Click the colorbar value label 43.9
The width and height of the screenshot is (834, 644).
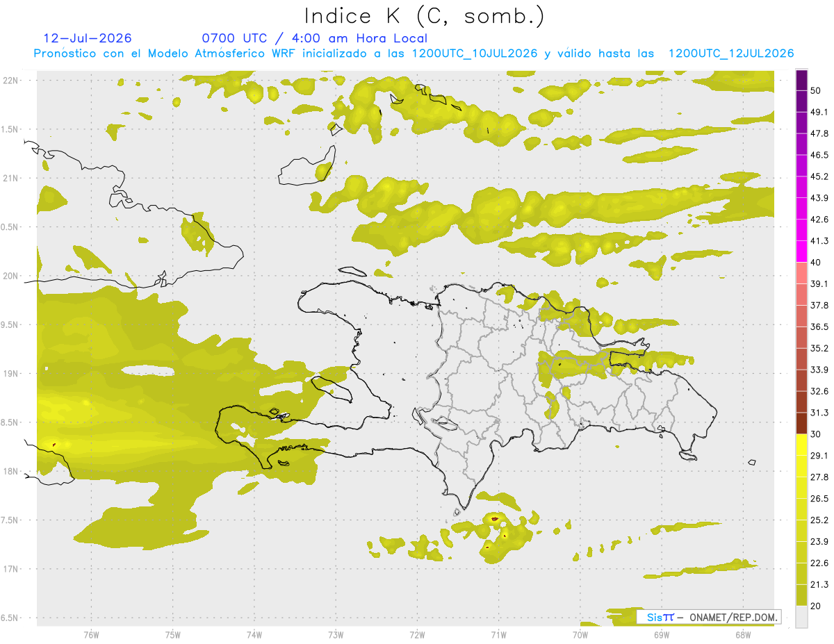click(x=819, y=198)
